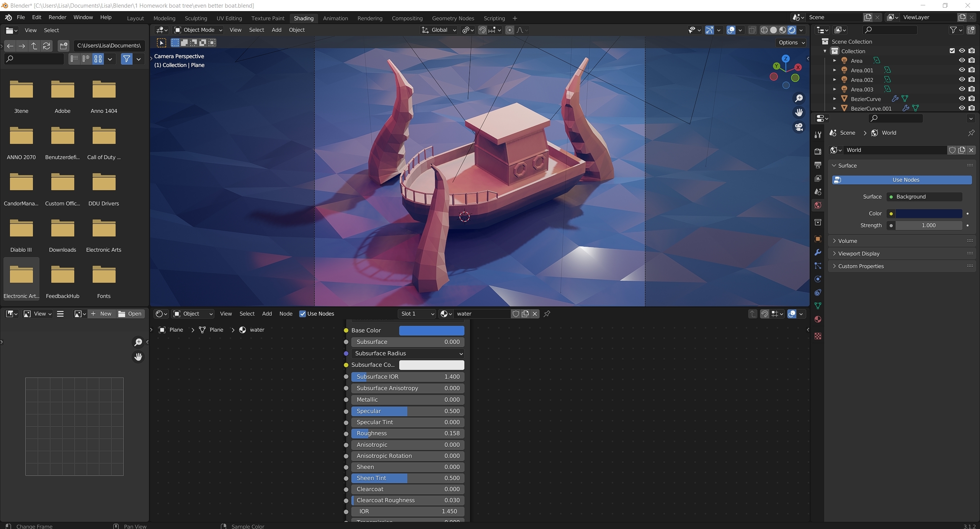The image size is (980, 529).
Task: Click refresh file list icon
Action: 47,46
